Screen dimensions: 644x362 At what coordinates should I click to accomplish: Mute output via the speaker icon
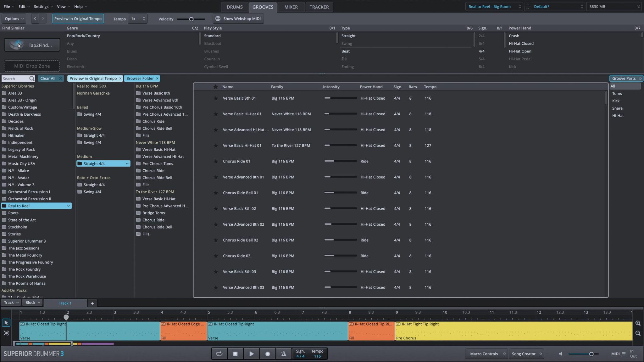560,354
